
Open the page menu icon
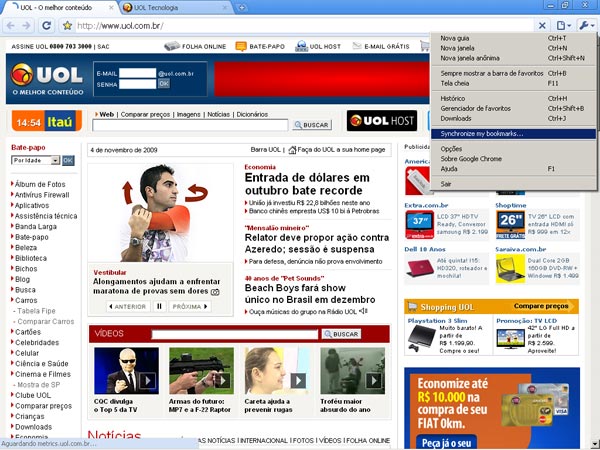[564, 26]
